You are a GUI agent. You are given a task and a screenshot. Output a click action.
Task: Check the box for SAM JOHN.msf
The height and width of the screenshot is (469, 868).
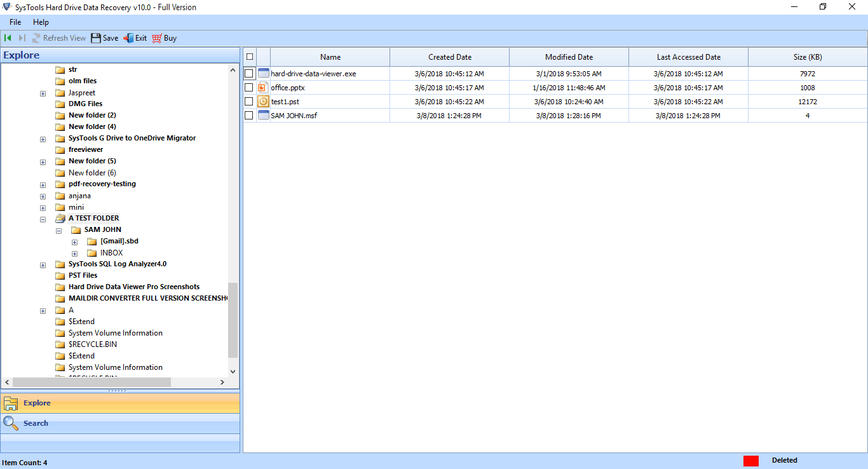point(249,116)
